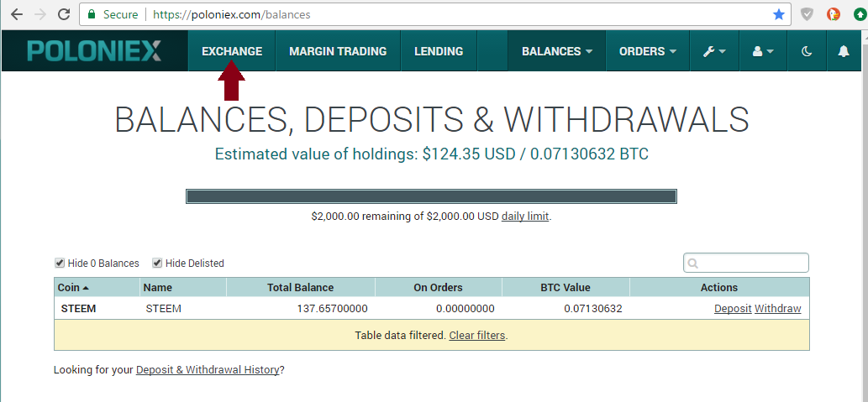Image resolution: width=868 pixels, height=402 pixels.
Task: Open the gray shield extension icon
Action: point(808,14)
